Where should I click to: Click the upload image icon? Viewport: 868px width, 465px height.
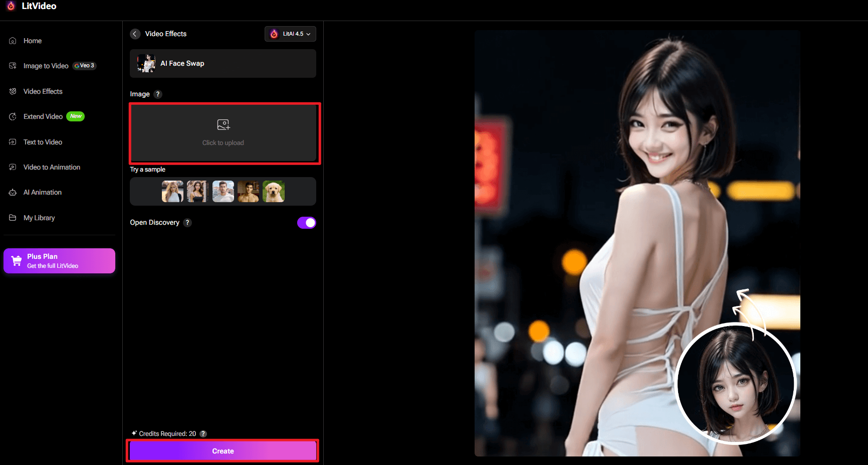[x=223, y=125]
